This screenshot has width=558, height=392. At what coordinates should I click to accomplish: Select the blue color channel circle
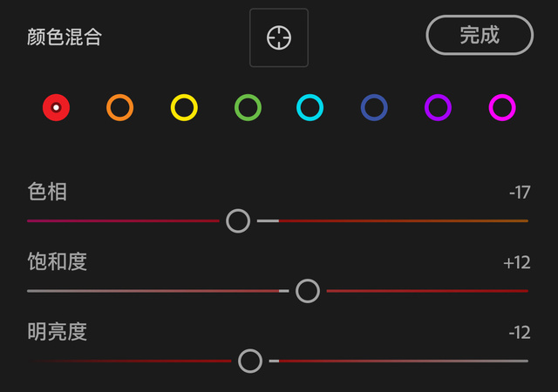pyautogui.click(x=374, y=107)
